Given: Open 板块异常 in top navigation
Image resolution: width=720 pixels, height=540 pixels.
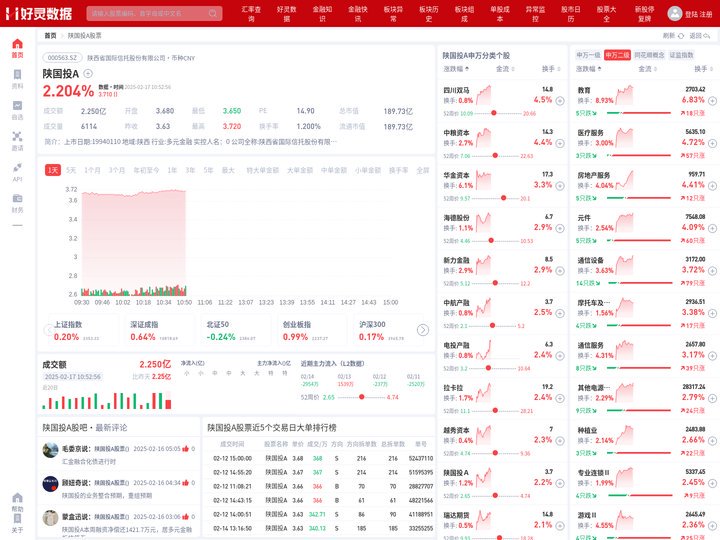Looking at the screenshot, I should coord(393,14).
